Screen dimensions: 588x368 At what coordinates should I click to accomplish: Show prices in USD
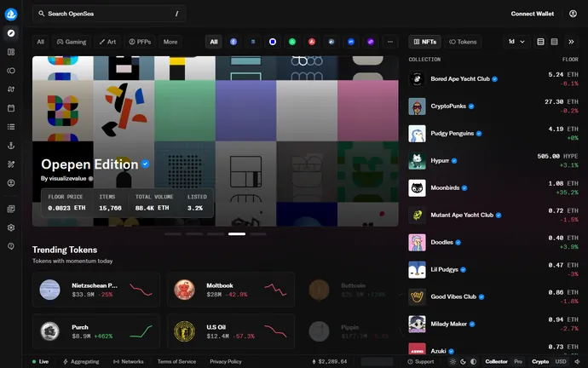pos(561,362)
